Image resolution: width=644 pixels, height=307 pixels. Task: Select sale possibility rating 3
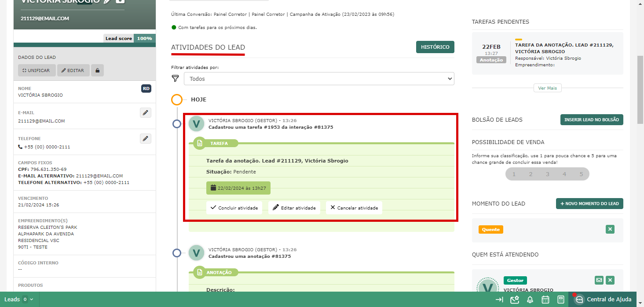coord(548,174)
